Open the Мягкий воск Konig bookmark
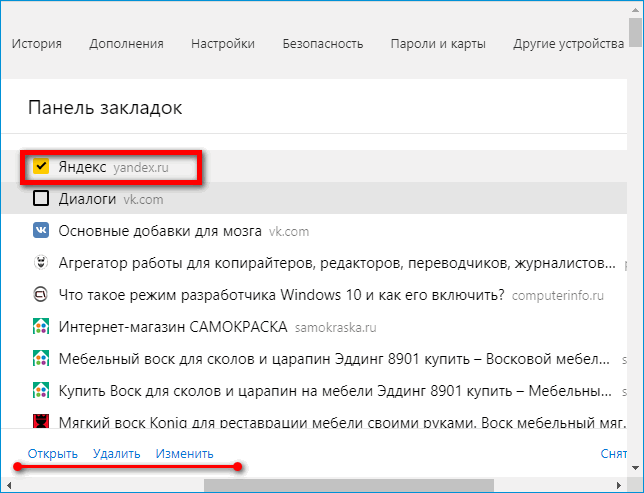This screenshot has width=644, height=493. coord(343,422)
